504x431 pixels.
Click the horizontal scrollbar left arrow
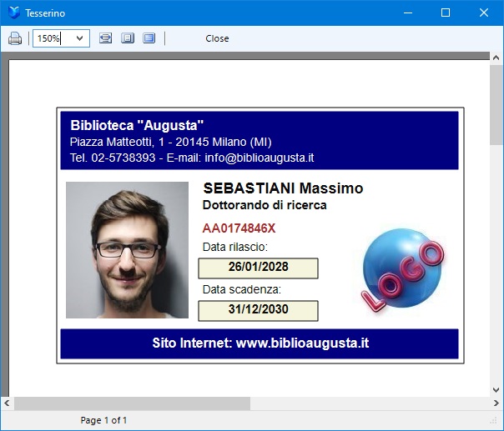tap(7, 403)
